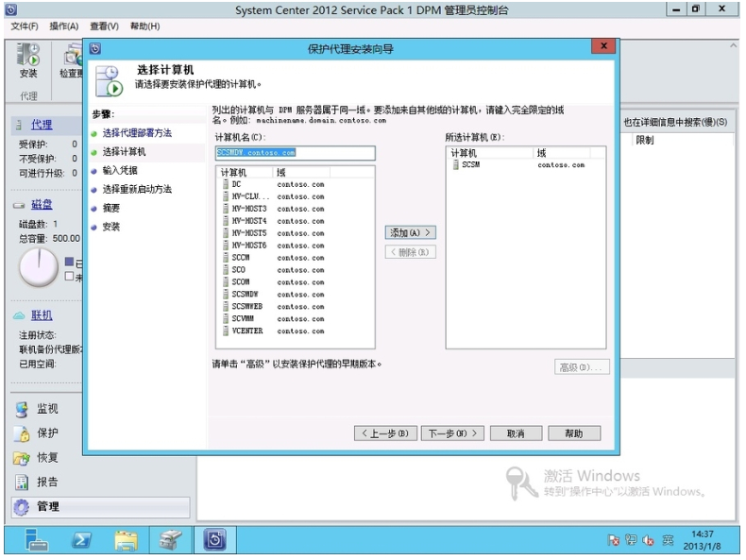Open the 帮助(H) menu
746x560 pixels.
[x=144, y=26]
